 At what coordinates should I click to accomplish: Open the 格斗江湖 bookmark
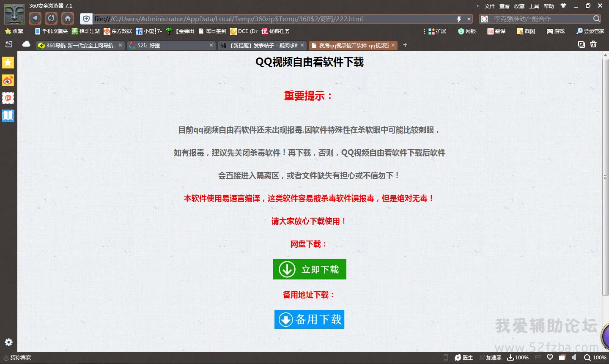(86, 31)
